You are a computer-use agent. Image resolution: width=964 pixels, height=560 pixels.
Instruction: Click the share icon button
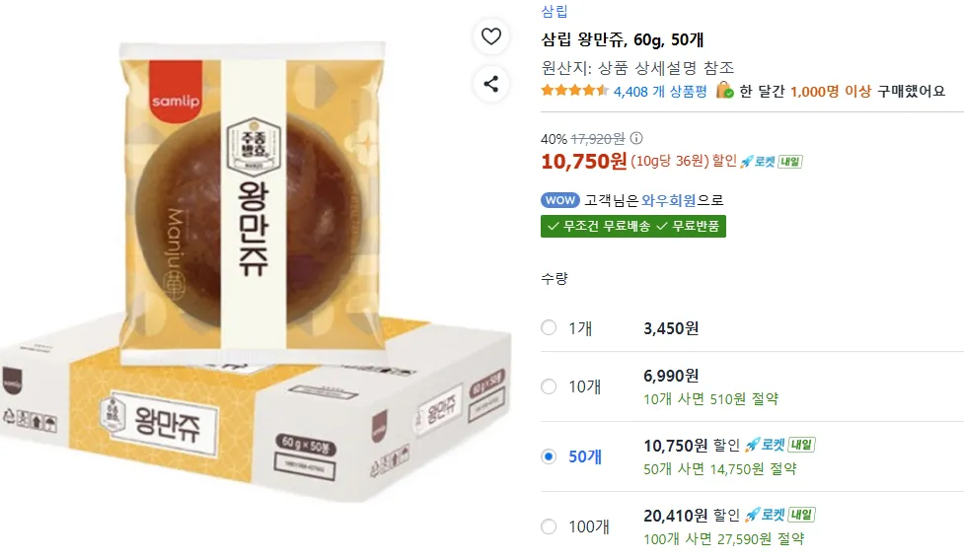491,84
